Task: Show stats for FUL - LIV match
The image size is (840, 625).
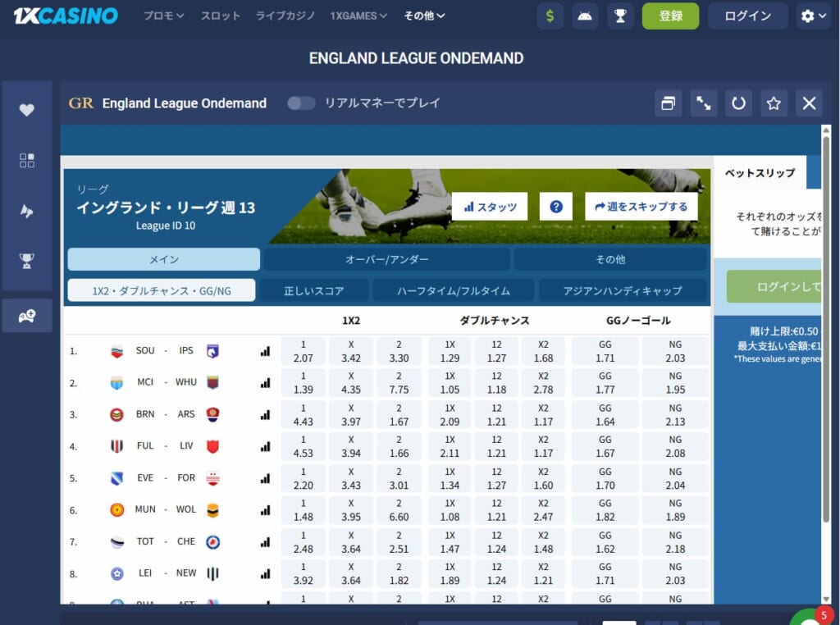Action: tap(265, 446)
